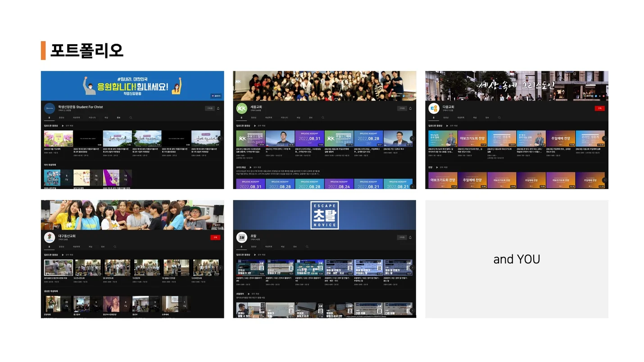Play all in 다움교회 찬양 section
This screenshot has height=362, width=644.
pos(443,167)
